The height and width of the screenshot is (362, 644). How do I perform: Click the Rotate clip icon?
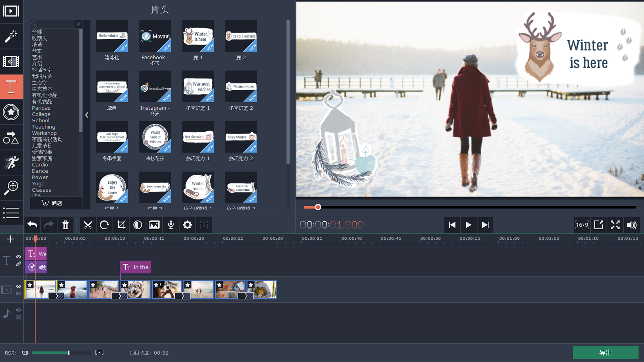coord(104,225)
